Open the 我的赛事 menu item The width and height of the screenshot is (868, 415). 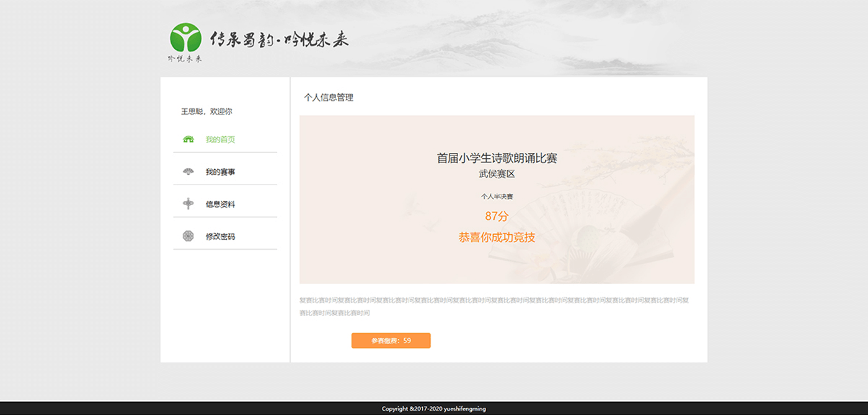point(220,172)
